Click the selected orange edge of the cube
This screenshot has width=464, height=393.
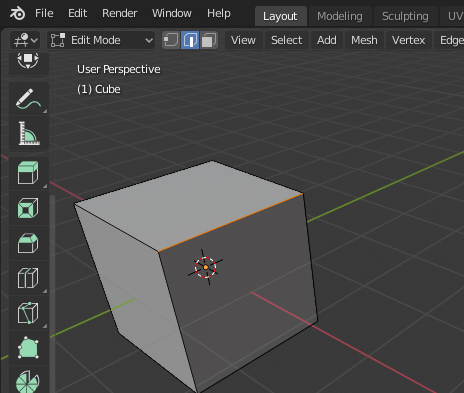pos(231,222)
